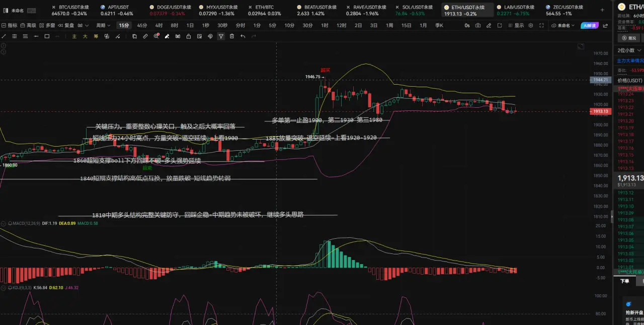The height and width of the screenshot is (325, 644).
Task: Click the 多窗 multi-window button
Action: [x=47, y=25]
